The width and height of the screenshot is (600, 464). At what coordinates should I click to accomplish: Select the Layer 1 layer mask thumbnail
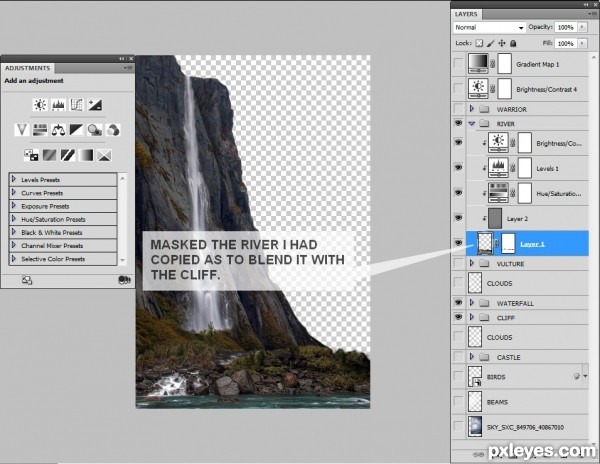click(x=508, y=243)
